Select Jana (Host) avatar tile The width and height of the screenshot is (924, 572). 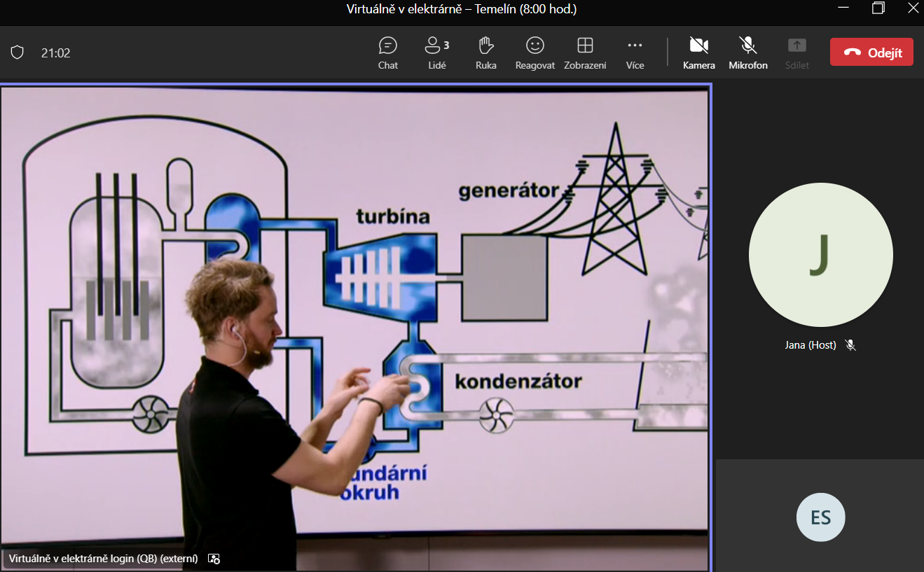(820, 255)
